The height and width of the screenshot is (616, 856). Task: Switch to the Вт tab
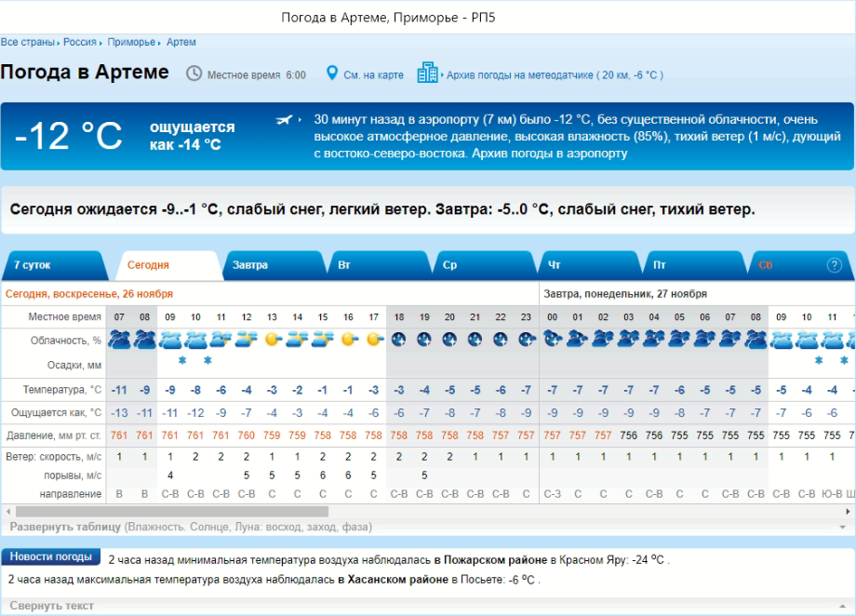pyautogui.click(x=380, y=265)
